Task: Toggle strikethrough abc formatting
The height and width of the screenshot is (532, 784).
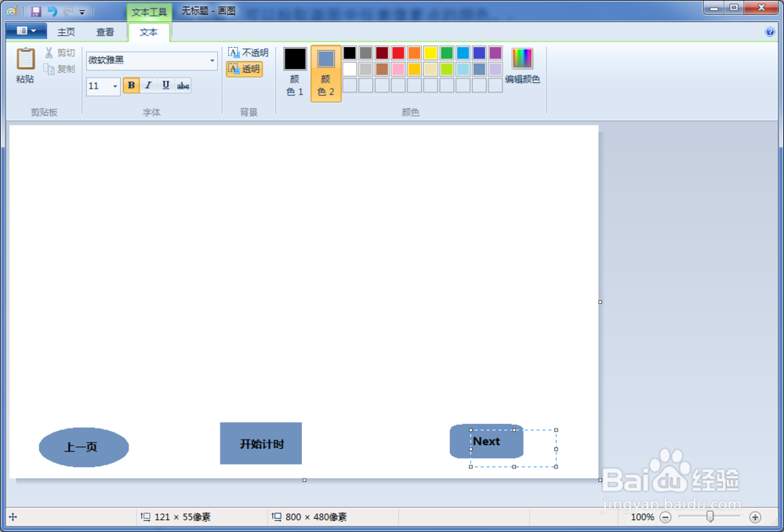Action: click(183, 85)
